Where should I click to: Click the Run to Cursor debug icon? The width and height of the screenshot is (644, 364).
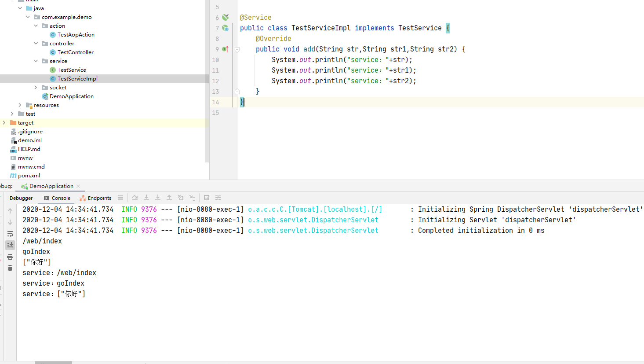[x=192, y=198]
